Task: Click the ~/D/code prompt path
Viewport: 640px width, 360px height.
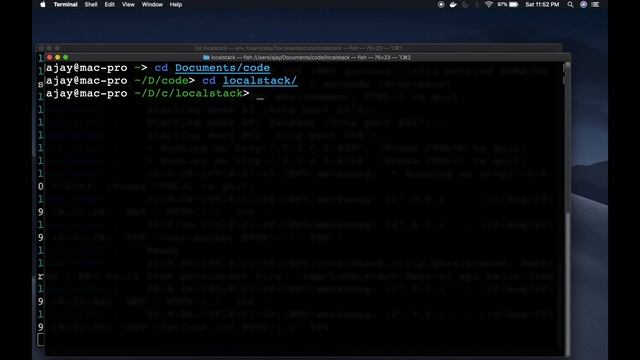Action: tap(161, 81)
